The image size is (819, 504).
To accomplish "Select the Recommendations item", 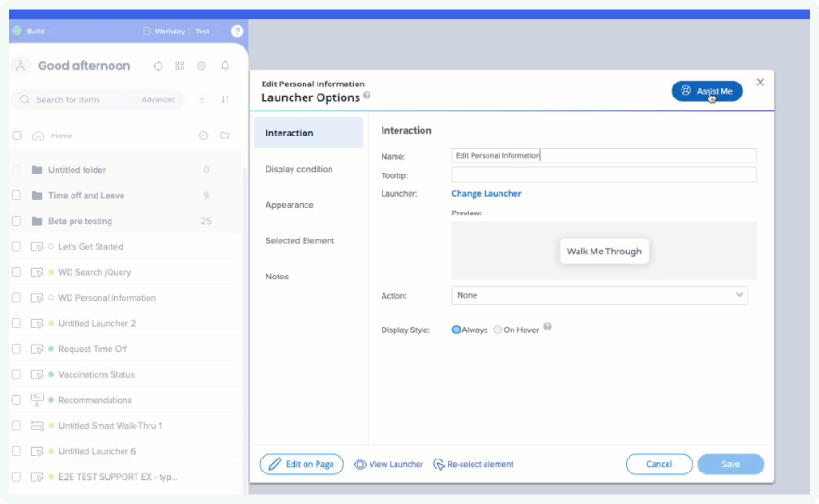I will [95, 400].
